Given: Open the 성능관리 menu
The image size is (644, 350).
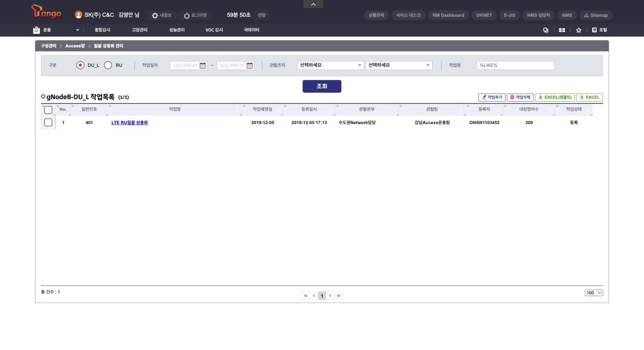Looking at the screenshot, I should [177, 30].
